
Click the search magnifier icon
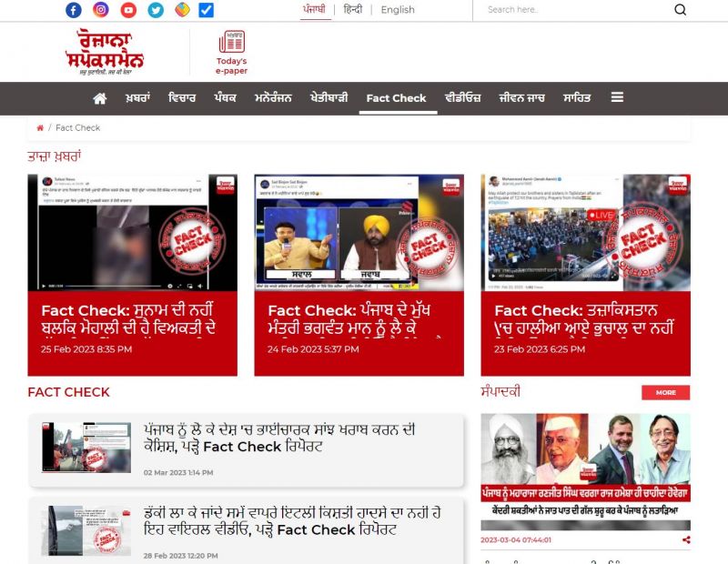[x=680, y=10]
